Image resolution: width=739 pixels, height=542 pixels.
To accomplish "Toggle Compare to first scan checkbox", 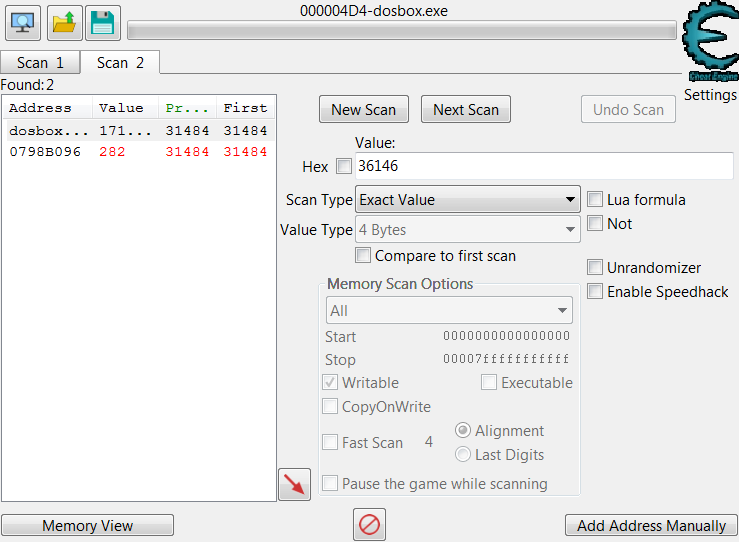I will tap(364, 256).
